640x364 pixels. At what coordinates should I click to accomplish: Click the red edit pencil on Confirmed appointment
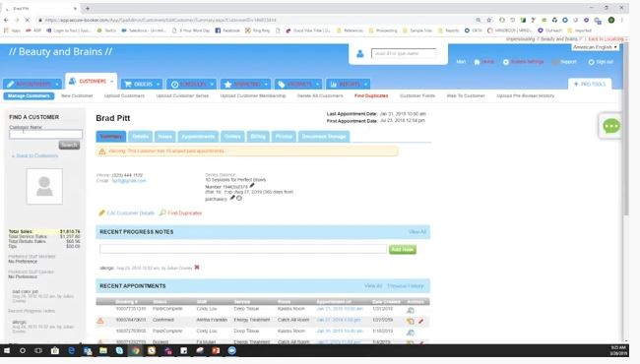click(420, 321)
